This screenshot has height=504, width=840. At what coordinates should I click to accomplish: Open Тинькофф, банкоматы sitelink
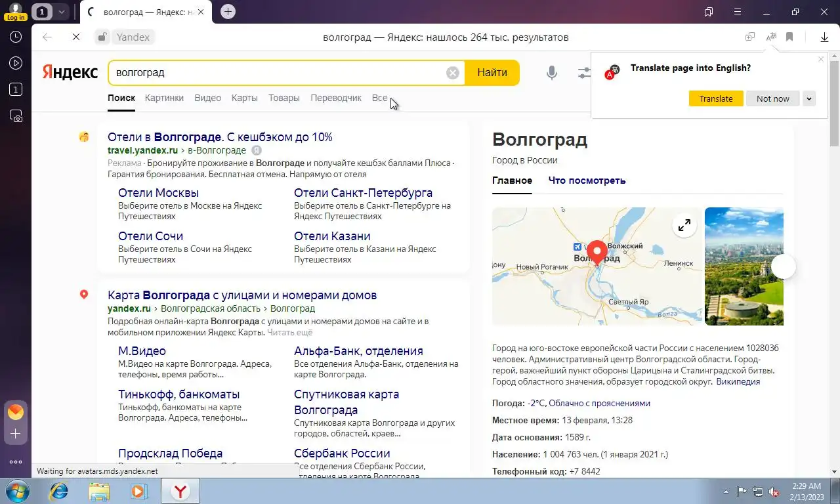pyautogui.click(x=178, y=394)
